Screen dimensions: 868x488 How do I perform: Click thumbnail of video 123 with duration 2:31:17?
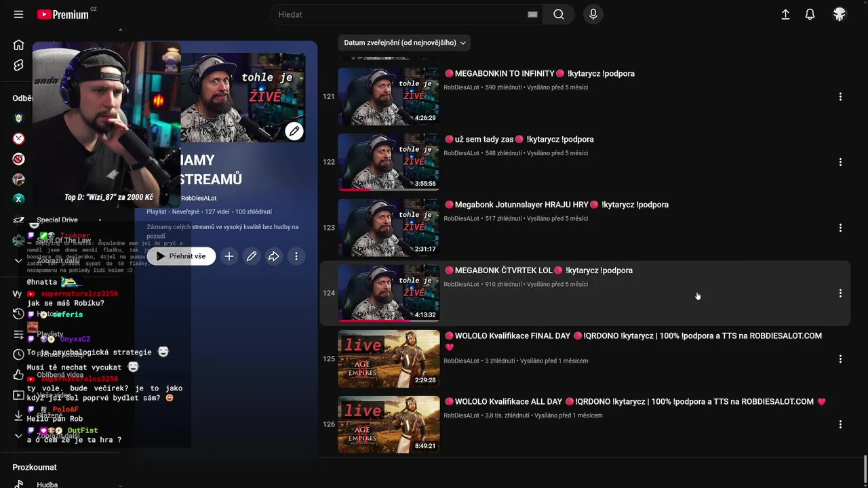389,228
